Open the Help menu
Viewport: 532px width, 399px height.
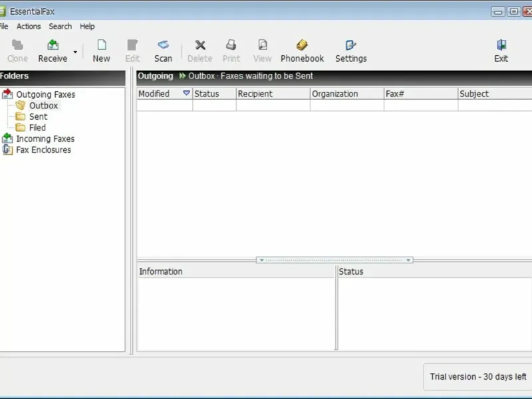pos(87,27)
